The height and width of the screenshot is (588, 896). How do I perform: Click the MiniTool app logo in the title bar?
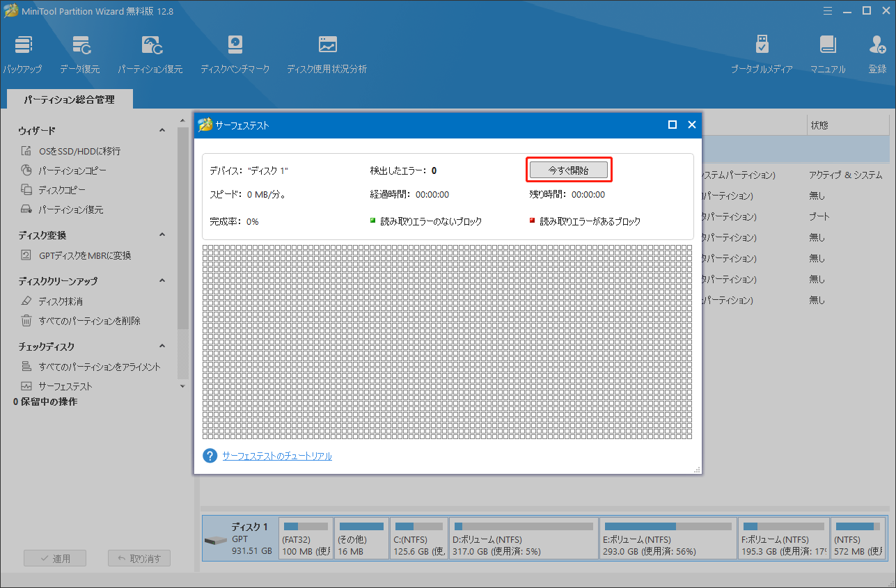(x=10, y=10)
